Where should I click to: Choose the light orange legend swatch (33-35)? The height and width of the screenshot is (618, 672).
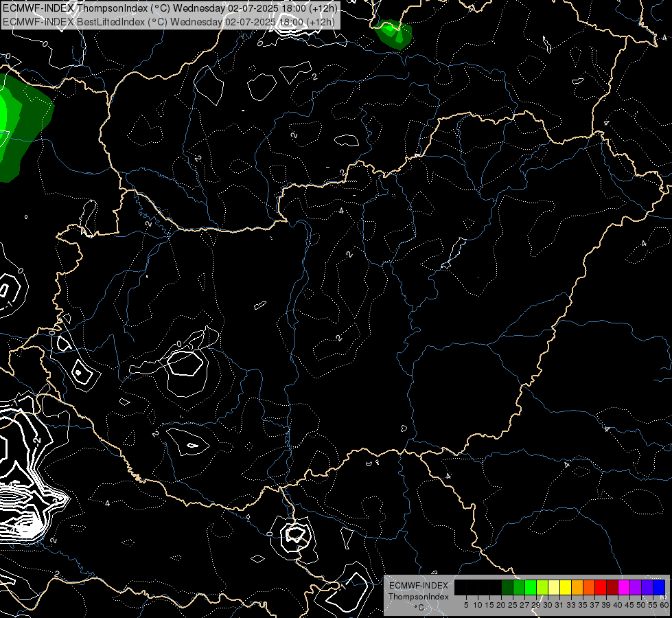pos(577,587)
